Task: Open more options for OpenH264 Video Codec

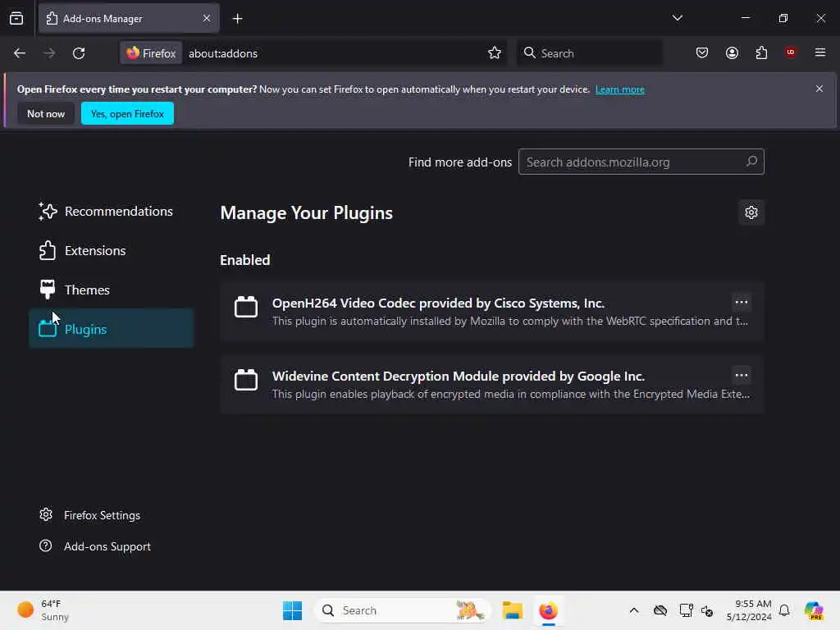Action: [x=742, y=303]
